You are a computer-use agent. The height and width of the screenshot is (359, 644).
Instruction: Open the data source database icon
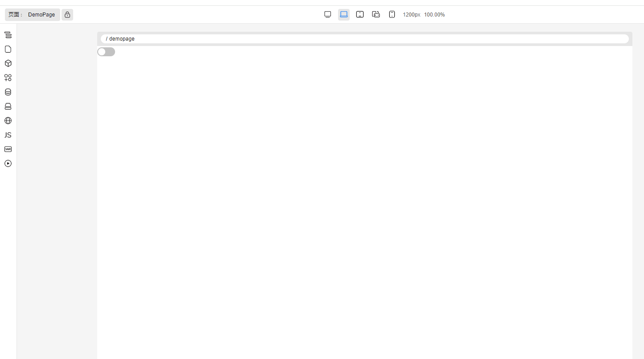[8, 92]
